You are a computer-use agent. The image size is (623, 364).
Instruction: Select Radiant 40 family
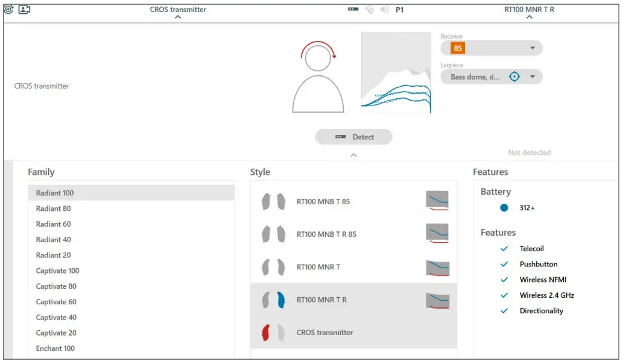131,239
